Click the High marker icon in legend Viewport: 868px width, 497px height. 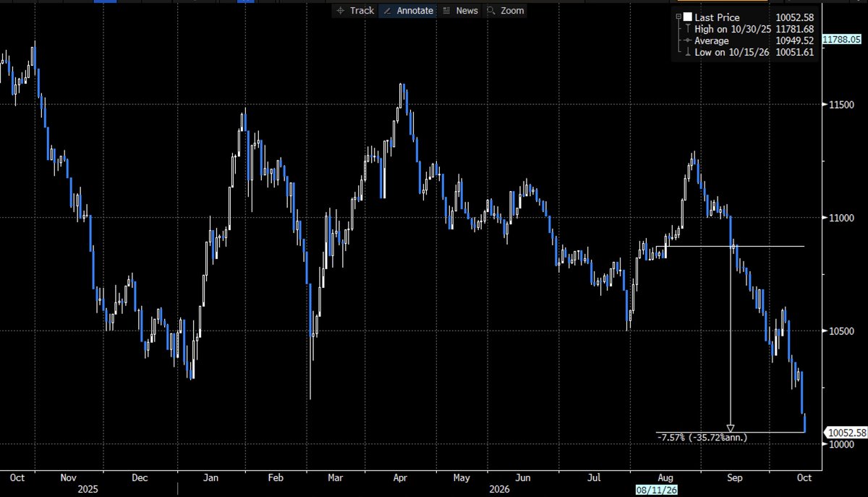pos(686,29)
